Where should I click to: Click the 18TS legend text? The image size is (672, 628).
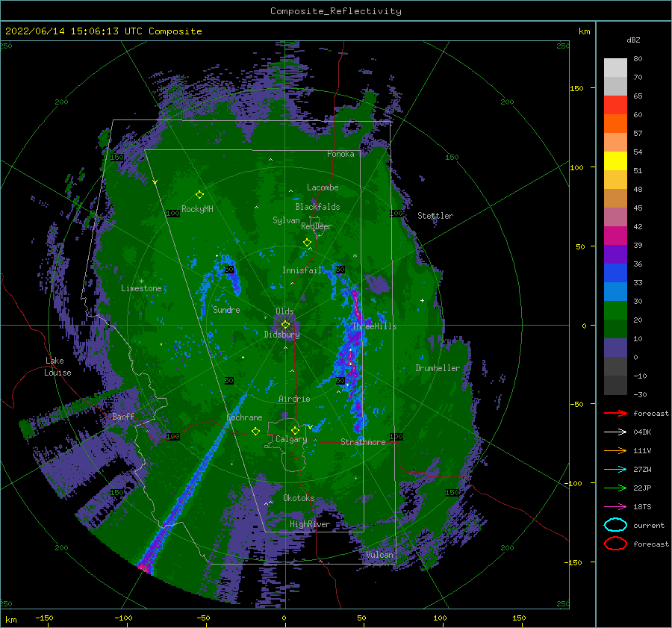pyautogui.click(x=642, y=507)
